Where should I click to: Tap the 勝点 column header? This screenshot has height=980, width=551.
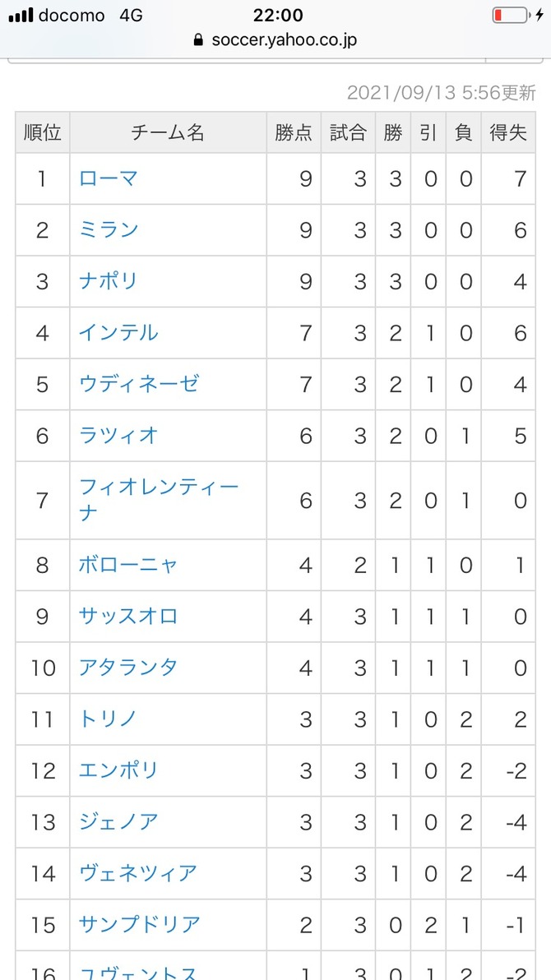[x=294, y=132]
